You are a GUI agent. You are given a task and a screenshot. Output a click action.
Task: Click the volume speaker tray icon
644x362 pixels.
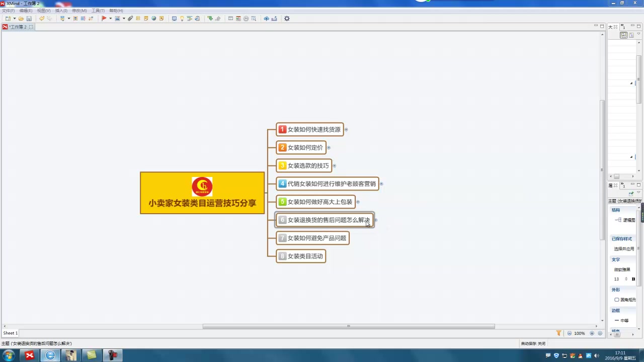[x=597, y=355]
